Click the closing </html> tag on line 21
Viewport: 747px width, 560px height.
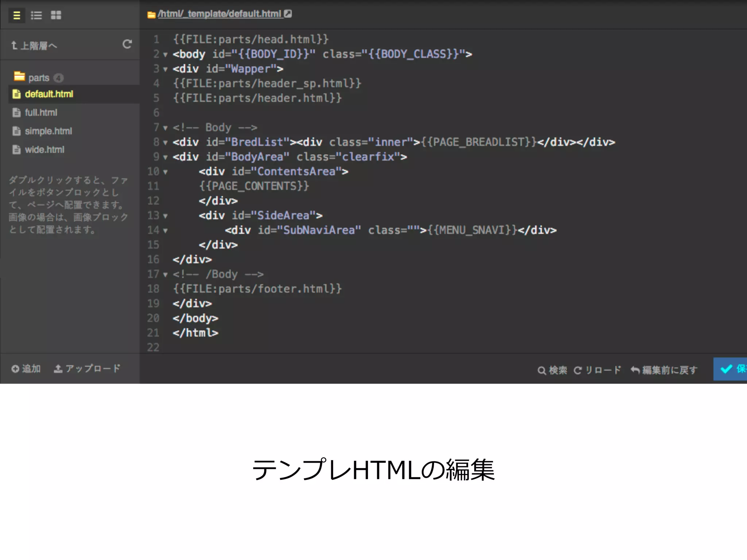tap(196, 333)
